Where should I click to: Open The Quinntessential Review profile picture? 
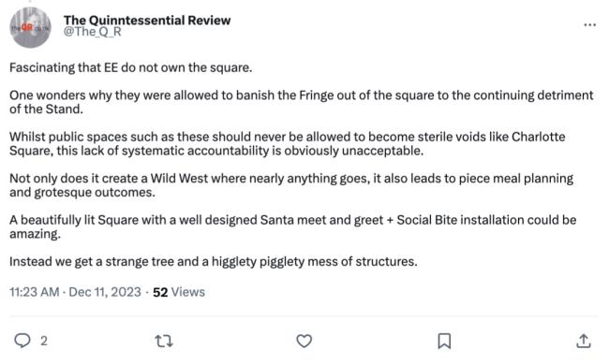[x=30, y=27]
